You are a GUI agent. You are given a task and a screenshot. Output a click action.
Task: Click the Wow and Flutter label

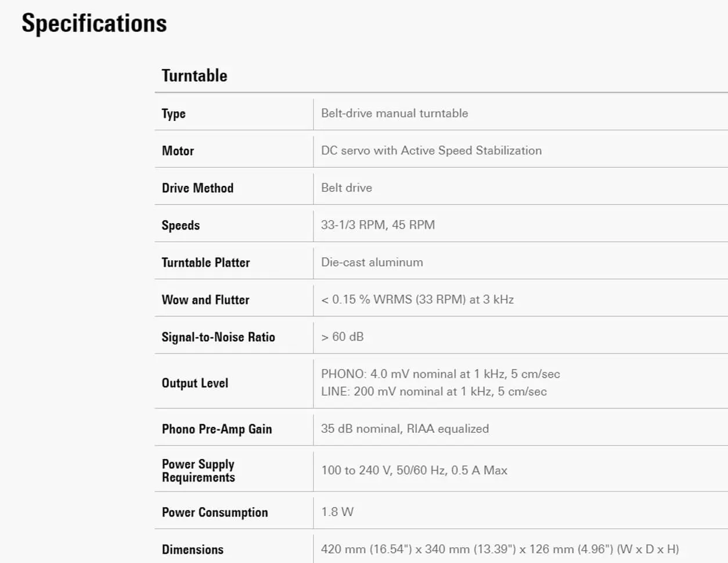pyautogui.click(x=206, y=300)
